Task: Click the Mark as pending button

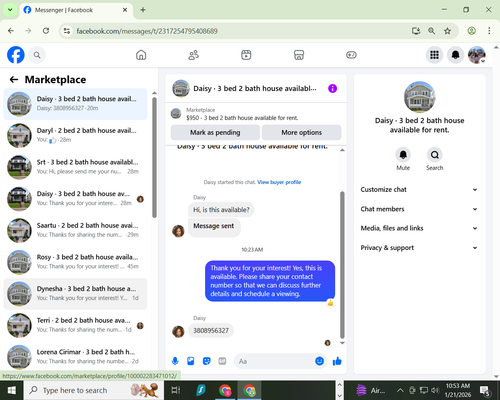Action: [215, 132]
